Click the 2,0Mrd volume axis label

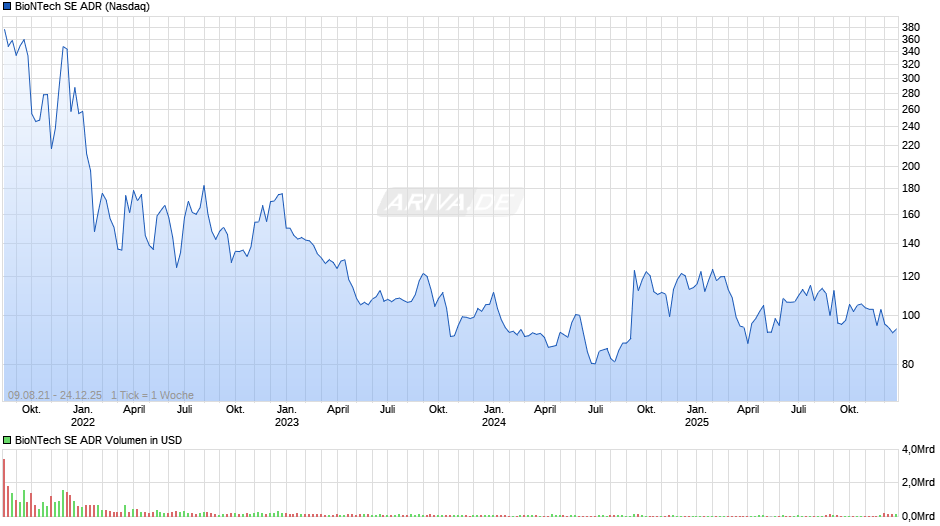918,482
